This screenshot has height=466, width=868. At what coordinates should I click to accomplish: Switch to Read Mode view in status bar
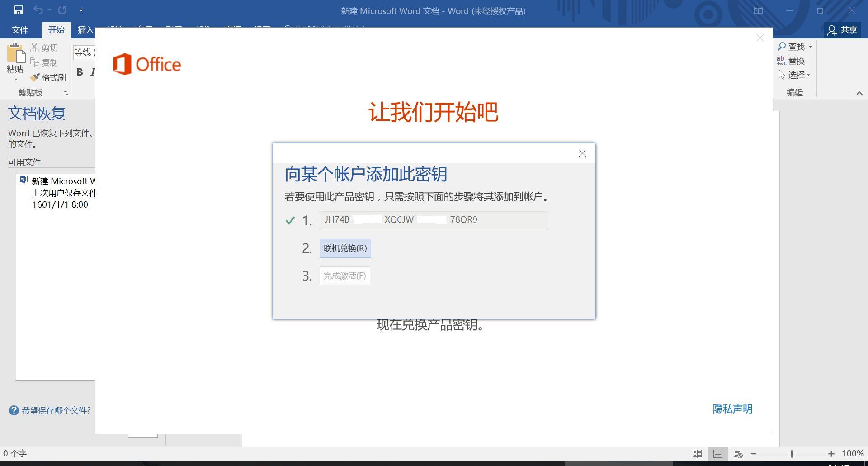(x=698, y=453)
